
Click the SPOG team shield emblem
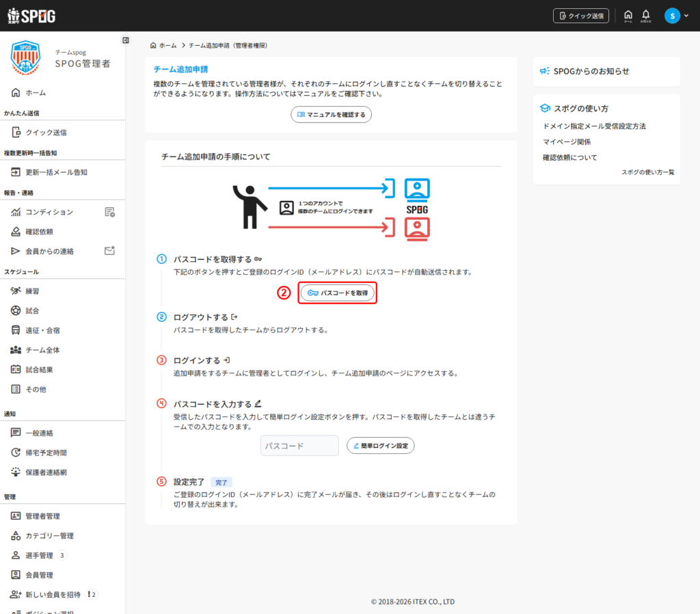[x=25, y=57]
